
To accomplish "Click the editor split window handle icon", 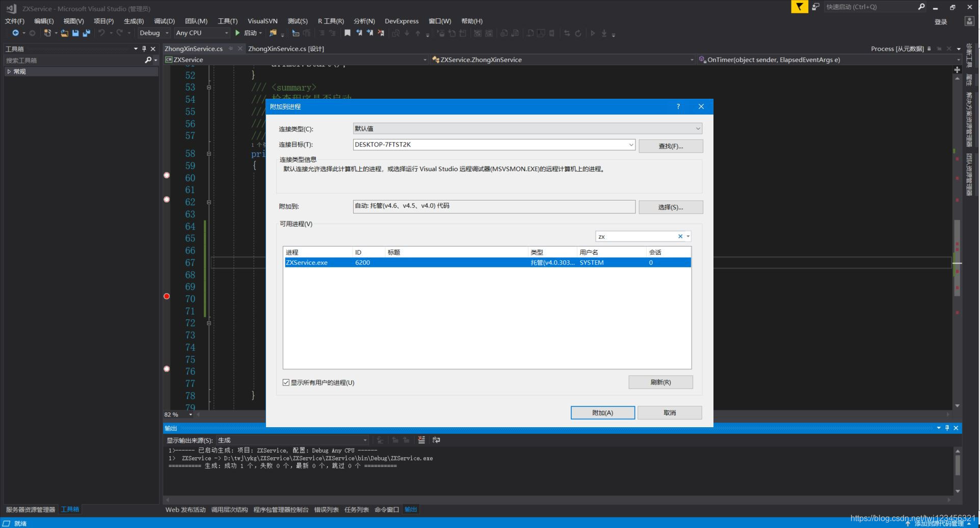I will 957,70.
